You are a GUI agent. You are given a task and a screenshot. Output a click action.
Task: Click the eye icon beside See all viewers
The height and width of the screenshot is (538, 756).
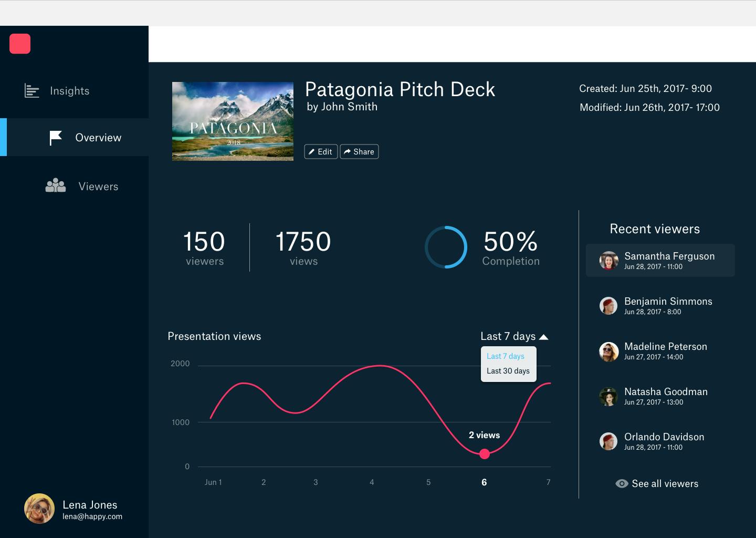click(x=622, y=484)
